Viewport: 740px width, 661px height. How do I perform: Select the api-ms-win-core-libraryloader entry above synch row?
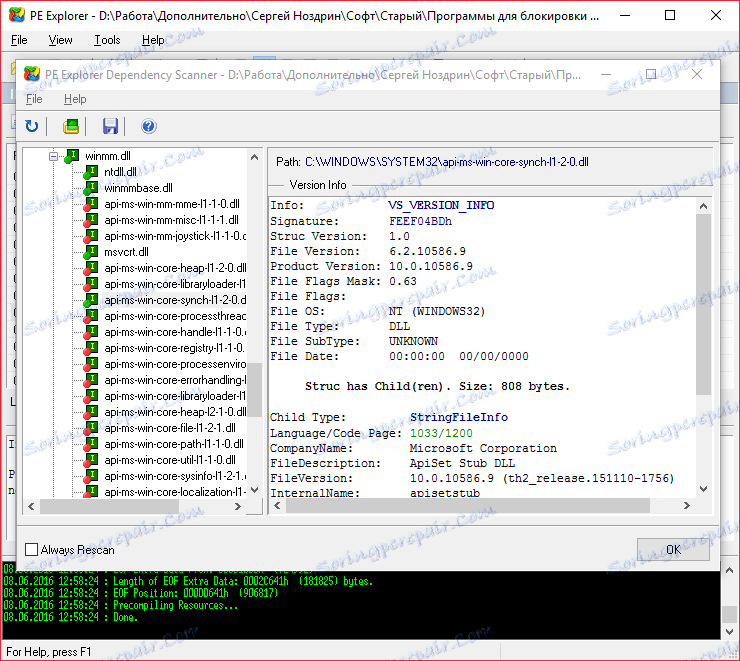click(175, 284)
